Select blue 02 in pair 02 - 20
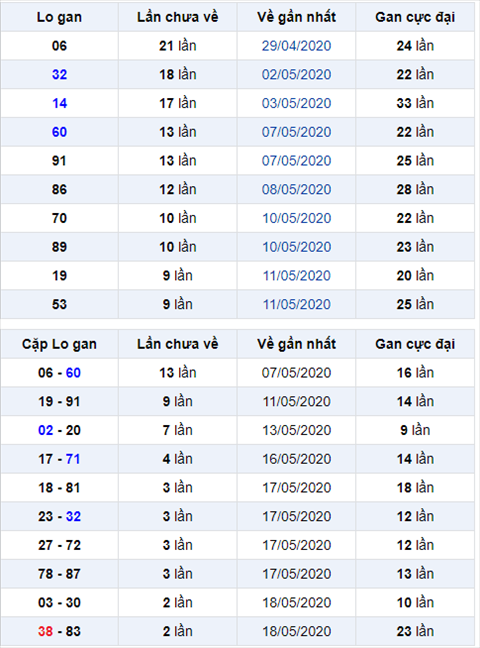Screen dimensions: 480x648 point(45,430)
